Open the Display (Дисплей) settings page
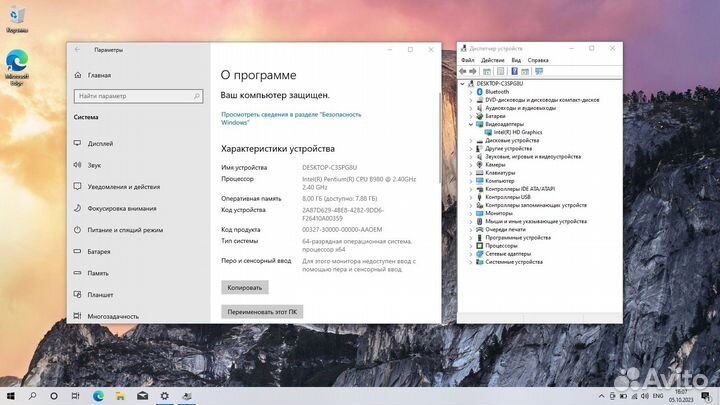Viewport: 720px width, 405px height. (100, 143)
